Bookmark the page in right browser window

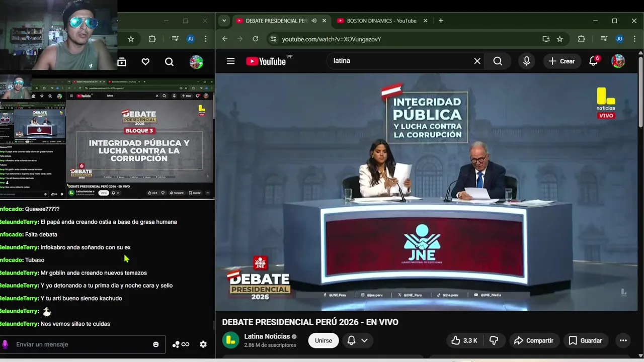click(x=559, y=39)
